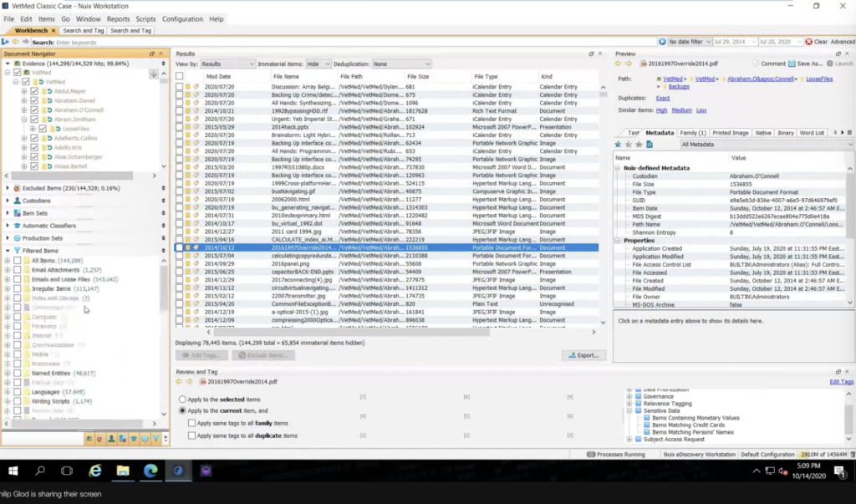Image resolution: width=856 pixels, height=504 pixels.
Task: Open File Explorer from the taskbar
Action: [123, 471]
